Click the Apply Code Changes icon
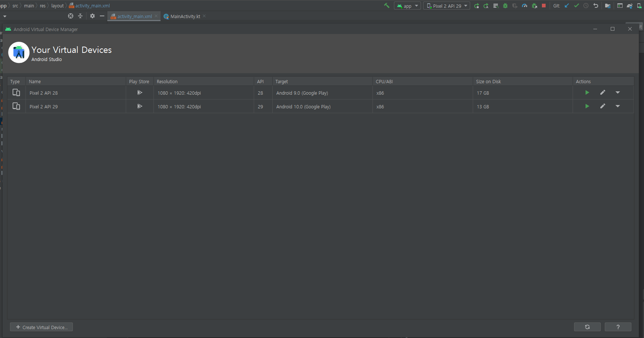644x338 pixels. [496, 6]
